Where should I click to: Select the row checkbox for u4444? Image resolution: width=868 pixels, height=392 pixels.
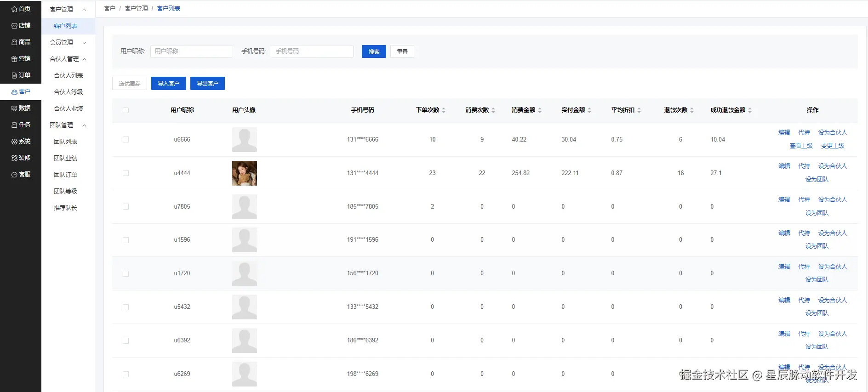click(x=126, y=173)
